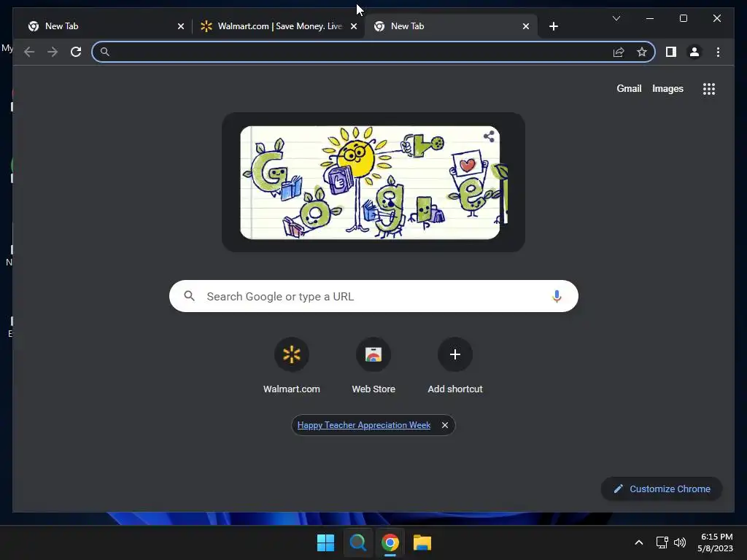Viewport: 747px width, 560px height.
Task: Close the Walmart.com tab
Action: click(x=354, y=26)
